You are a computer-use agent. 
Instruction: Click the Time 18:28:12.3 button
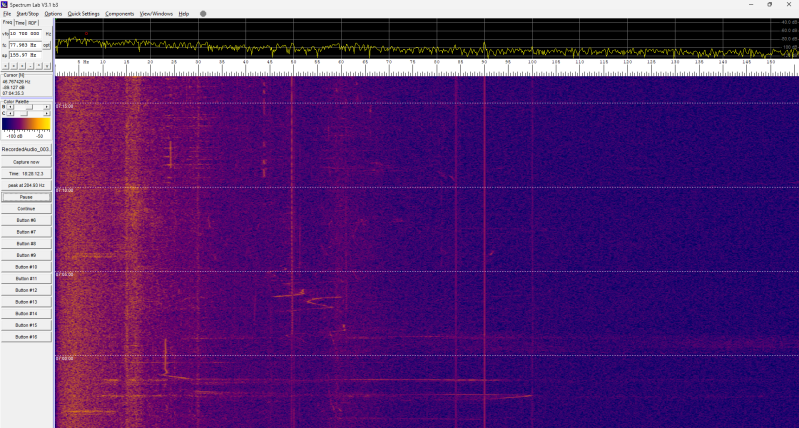26,174
